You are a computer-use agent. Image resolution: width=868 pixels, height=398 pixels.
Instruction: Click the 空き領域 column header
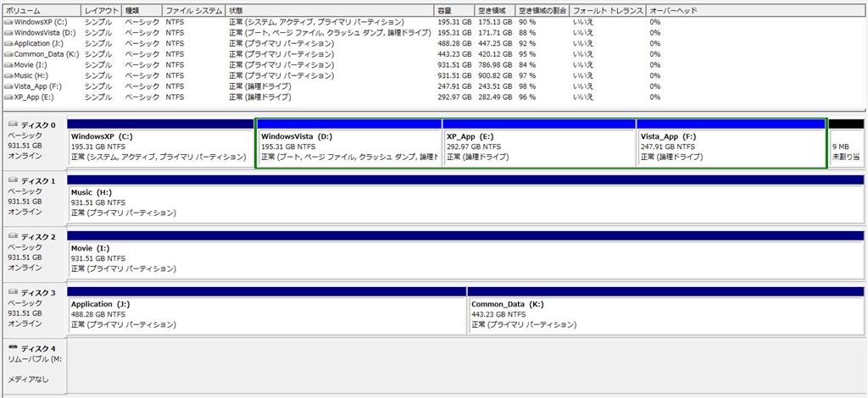[495, 10]
